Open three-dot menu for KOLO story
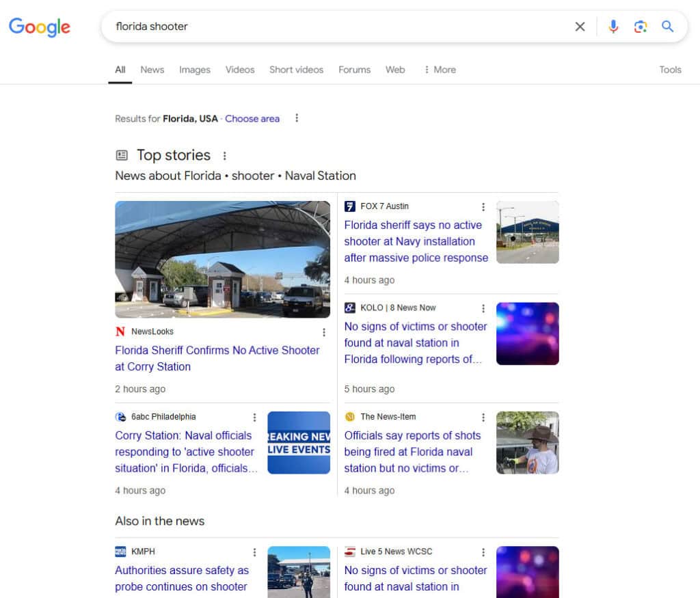Viewport: 700px width, 598px height. pos(483,308)
